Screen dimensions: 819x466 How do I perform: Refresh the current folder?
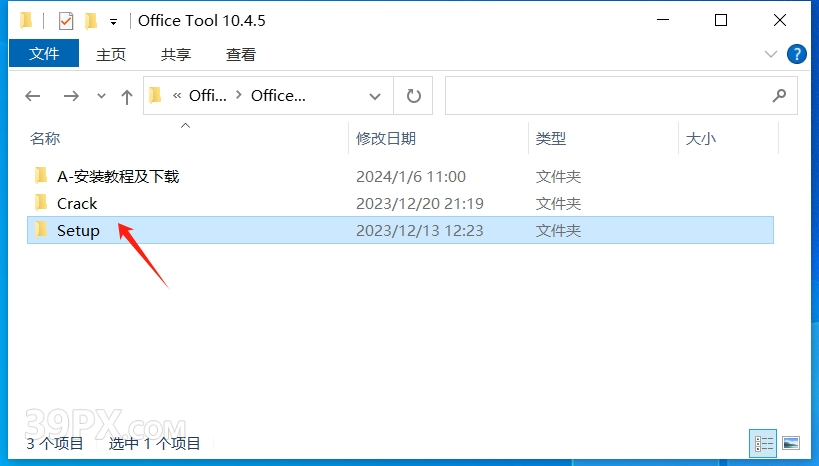pyautogui.click(x=413, y=96)
